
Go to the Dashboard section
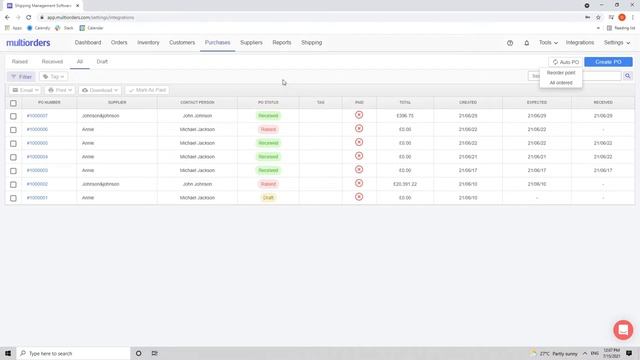pos(88,42)
